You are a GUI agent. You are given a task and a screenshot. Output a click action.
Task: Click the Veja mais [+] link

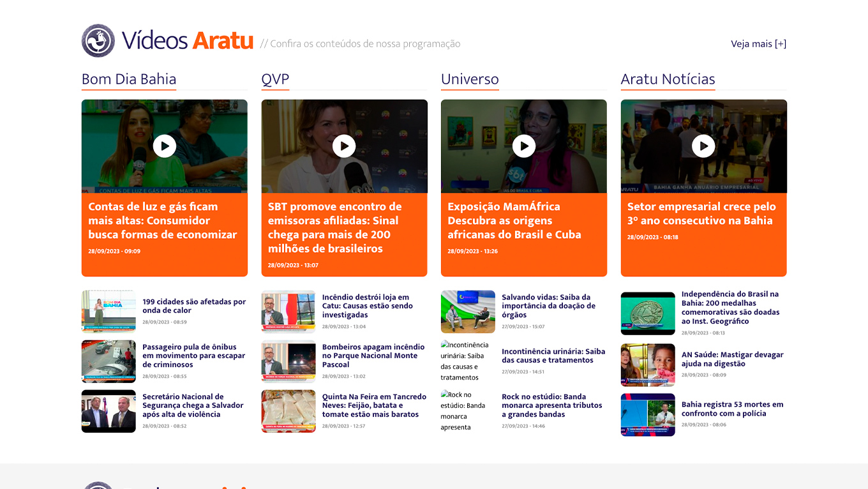759,43
